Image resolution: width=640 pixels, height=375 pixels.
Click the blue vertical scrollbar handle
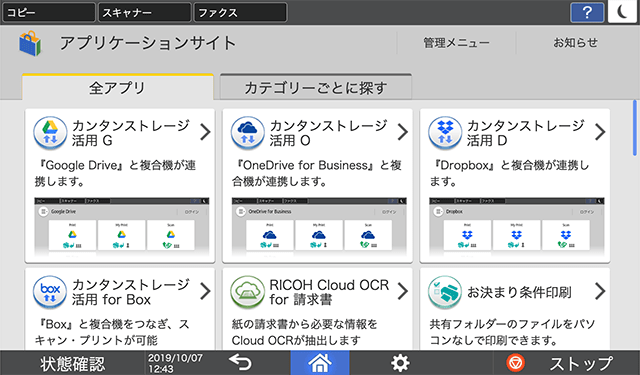coord(635,128)
